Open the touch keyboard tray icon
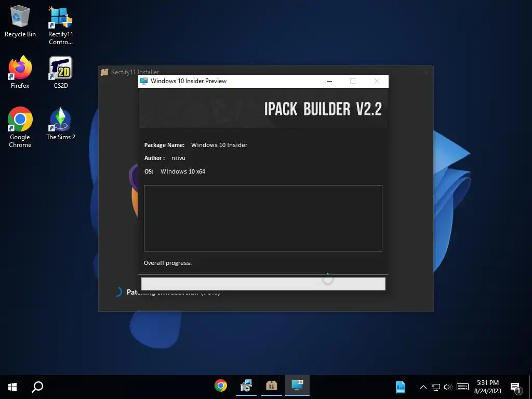Image resolution: width=532 pixels, height=399 pixels. tap(462, 387)
